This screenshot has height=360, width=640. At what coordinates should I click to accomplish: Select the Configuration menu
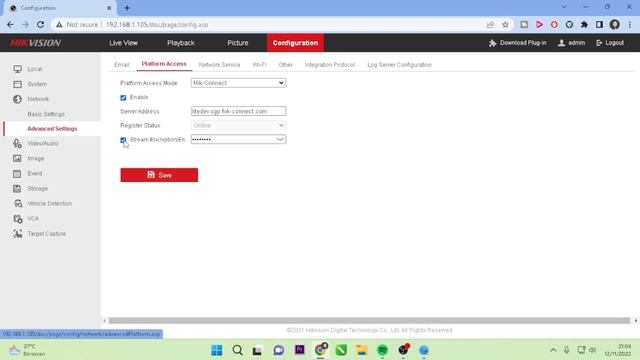pyautogui.click(x=296, y=43)
